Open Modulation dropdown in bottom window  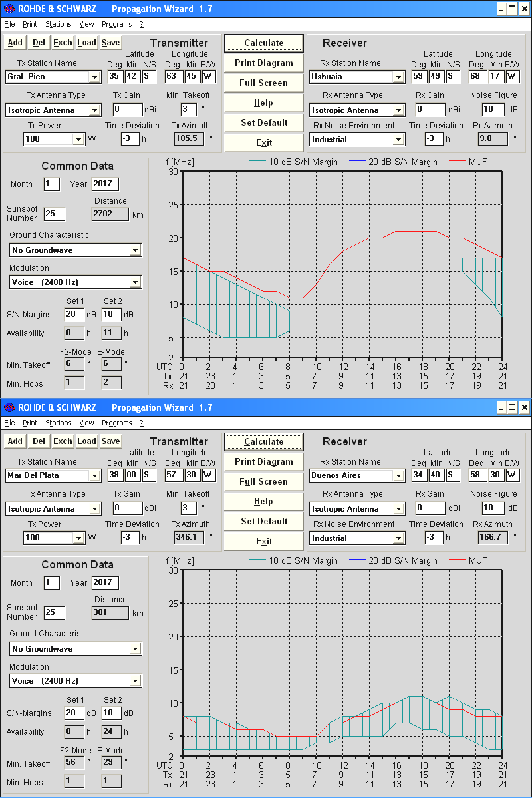(135, 680)
